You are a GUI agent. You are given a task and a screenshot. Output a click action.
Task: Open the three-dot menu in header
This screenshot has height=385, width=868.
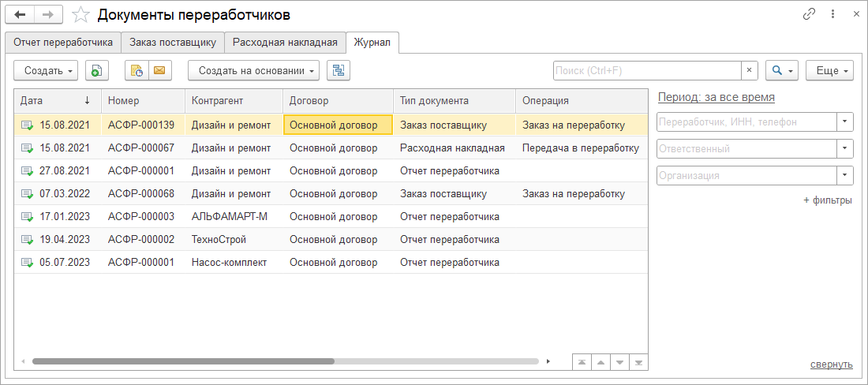832,14
